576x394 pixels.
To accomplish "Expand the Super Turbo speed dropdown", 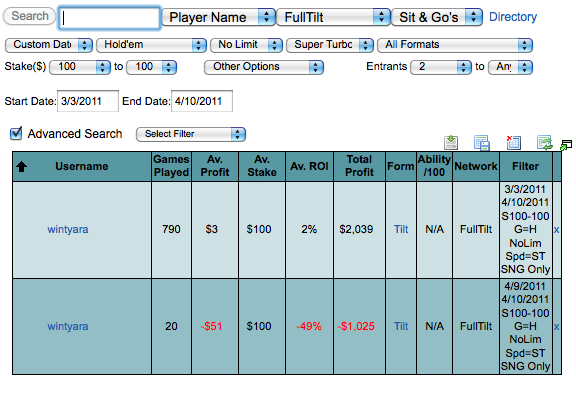I will point(330,45).
